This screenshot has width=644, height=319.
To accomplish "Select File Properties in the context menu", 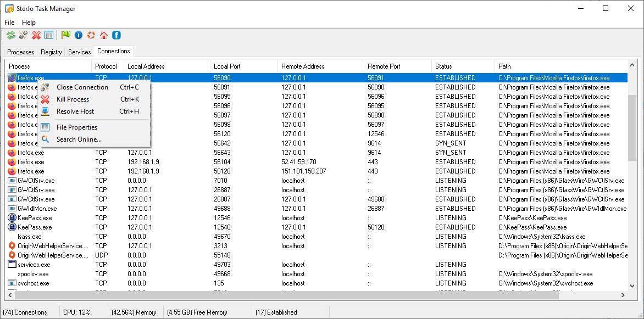I will coord(94,127).
